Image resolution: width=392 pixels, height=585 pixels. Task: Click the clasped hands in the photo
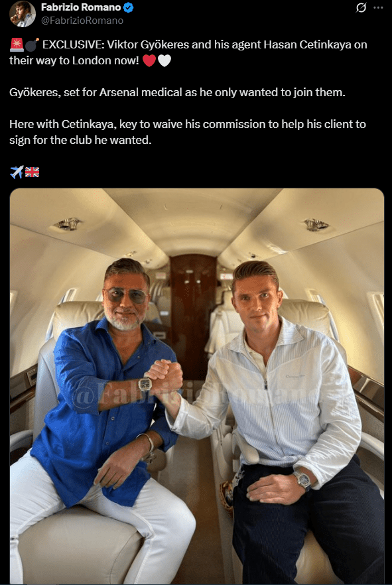165,375
